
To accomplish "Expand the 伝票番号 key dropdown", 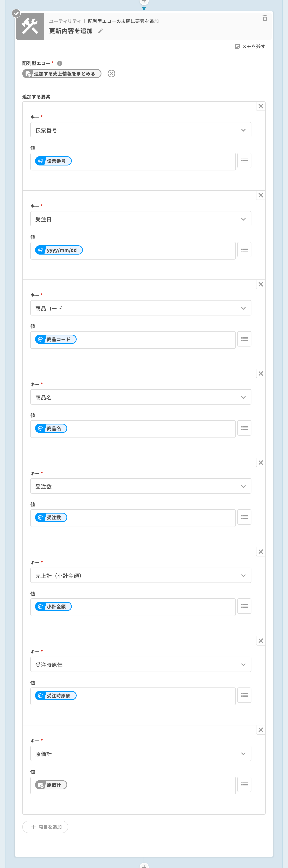I will click(243, 130).
